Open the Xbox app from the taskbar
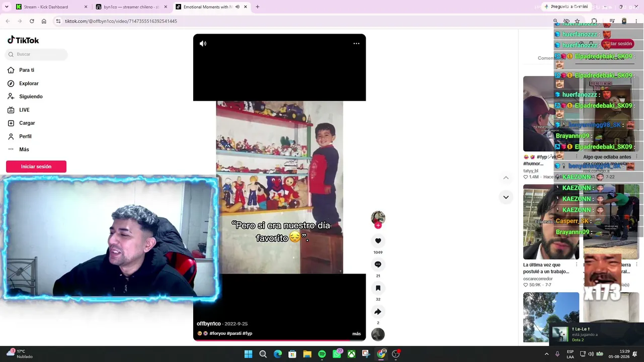 tap(352, 354)
